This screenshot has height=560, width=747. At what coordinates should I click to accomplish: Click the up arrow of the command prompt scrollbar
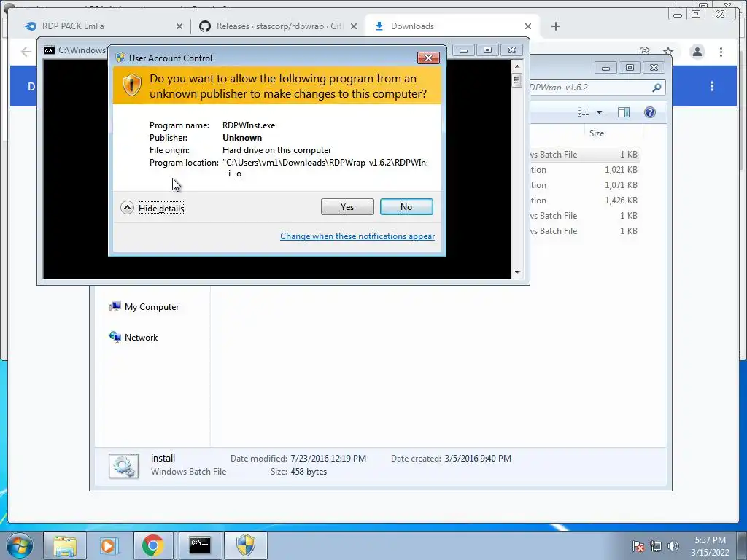tap(517, 66)
